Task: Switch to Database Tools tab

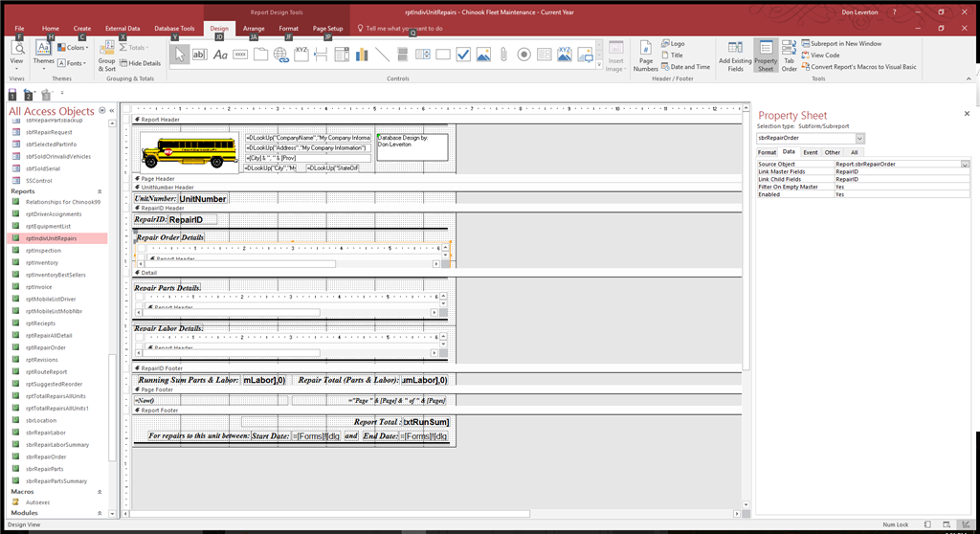Action: (174, 28)
